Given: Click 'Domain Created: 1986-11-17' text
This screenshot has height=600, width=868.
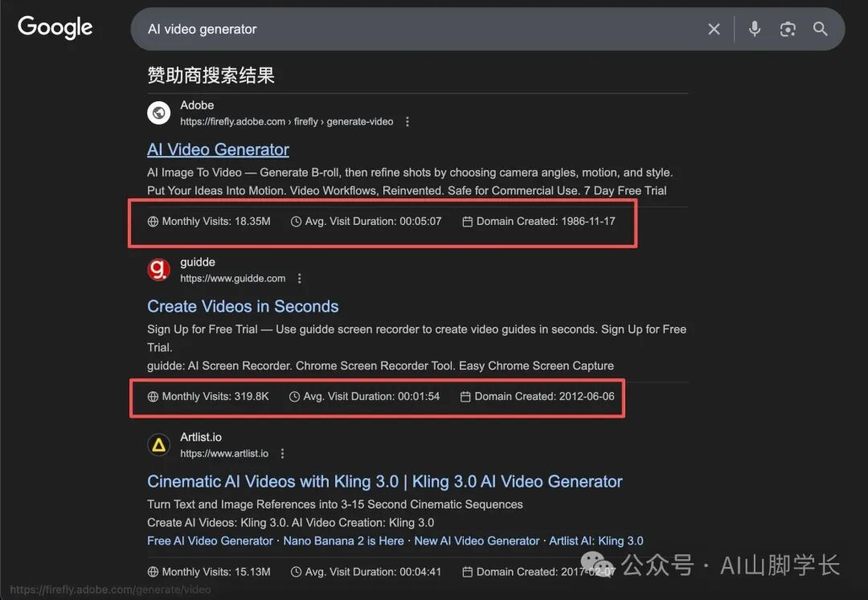Looking at the screenshot, I should point(546,221).
